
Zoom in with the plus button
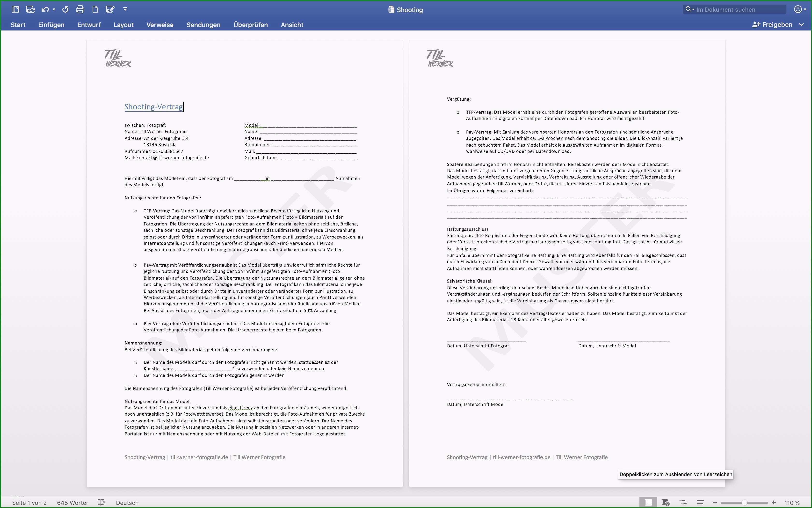pyautogui.click(x=774, y=503)
